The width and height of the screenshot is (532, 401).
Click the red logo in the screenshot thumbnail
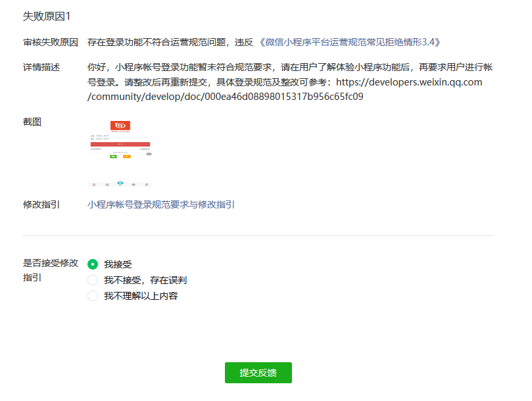click(120, 126)
